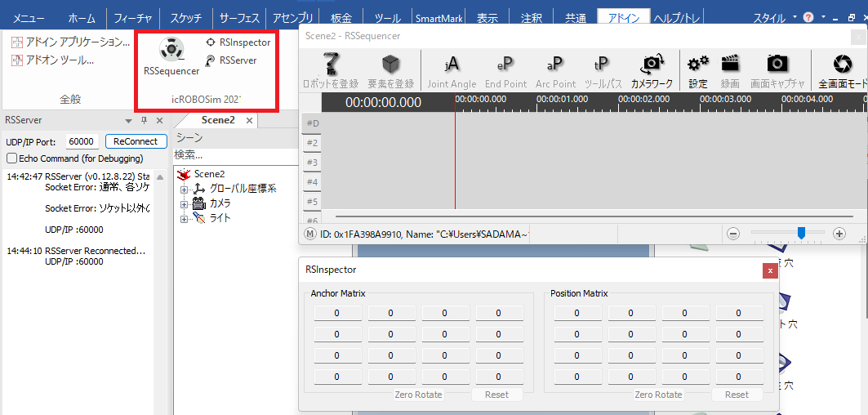Screen dimensions: 868x415
Task: Click the horizontal timeline scrollbar
Action: pos(594,216)
